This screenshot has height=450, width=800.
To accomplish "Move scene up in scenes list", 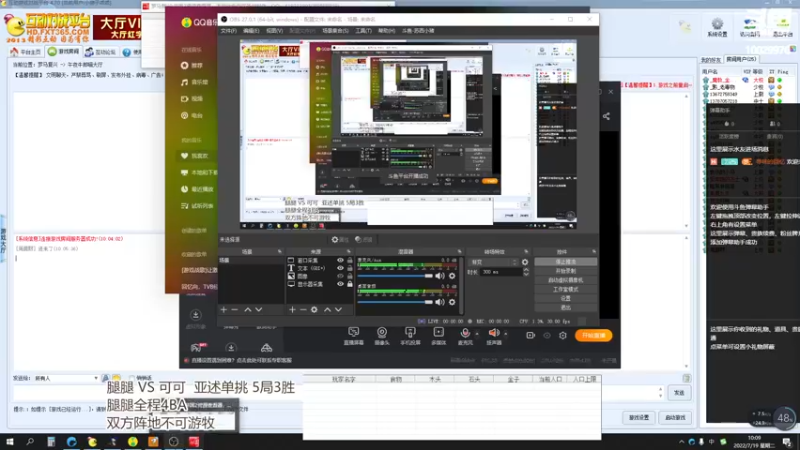I will coord(247,310).
